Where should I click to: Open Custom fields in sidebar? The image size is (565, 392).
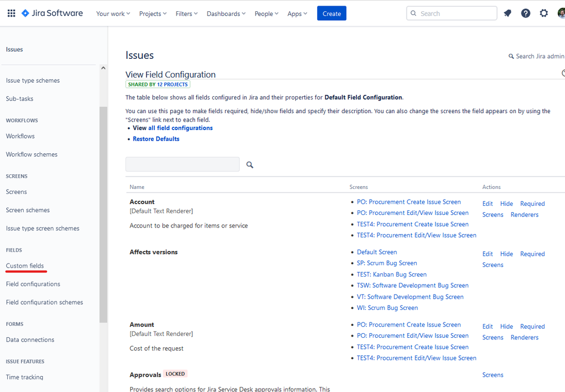click(x=25, y=266)
